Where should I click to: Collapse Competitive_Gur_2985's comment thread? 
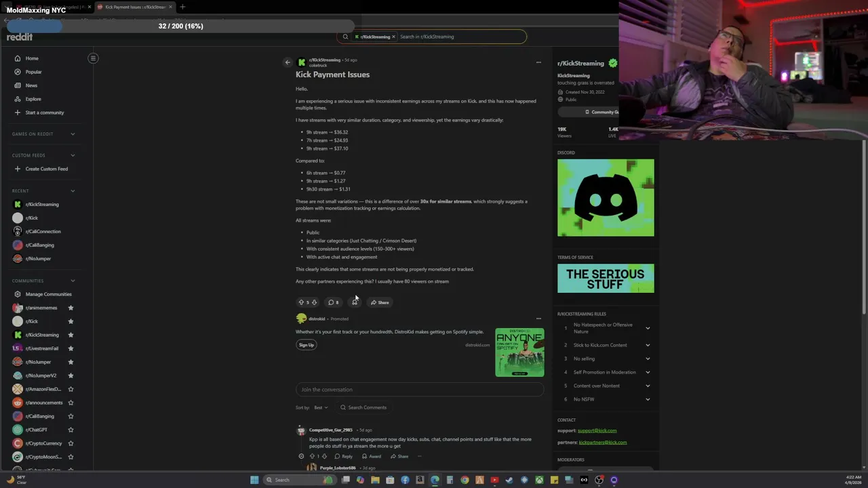(x=301, y=456)
